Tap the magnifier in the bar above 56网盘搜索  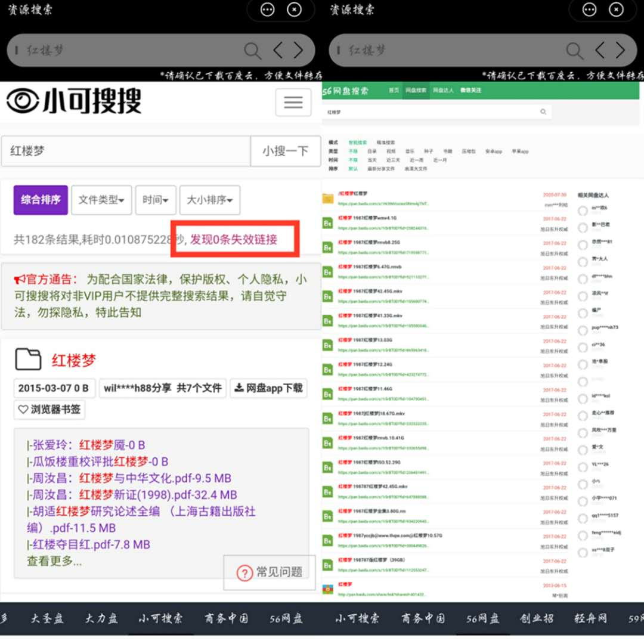pos(574,51)
